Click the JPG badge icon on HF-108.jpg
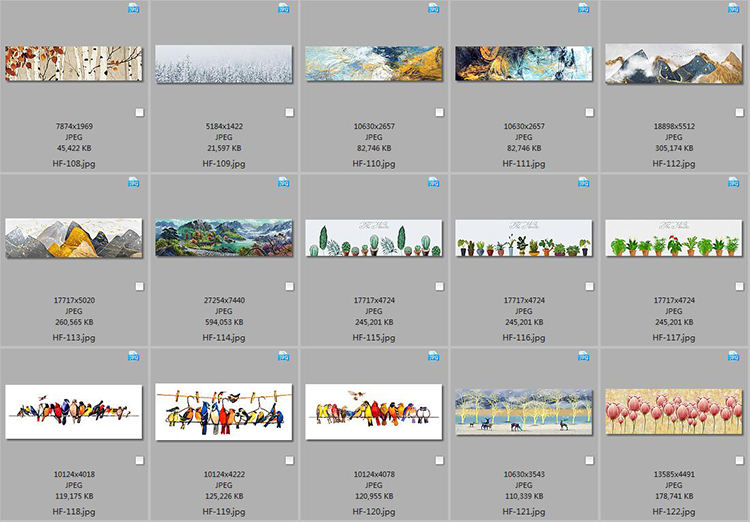Screen dimensions: 750x522 click(x=134, y=9)
